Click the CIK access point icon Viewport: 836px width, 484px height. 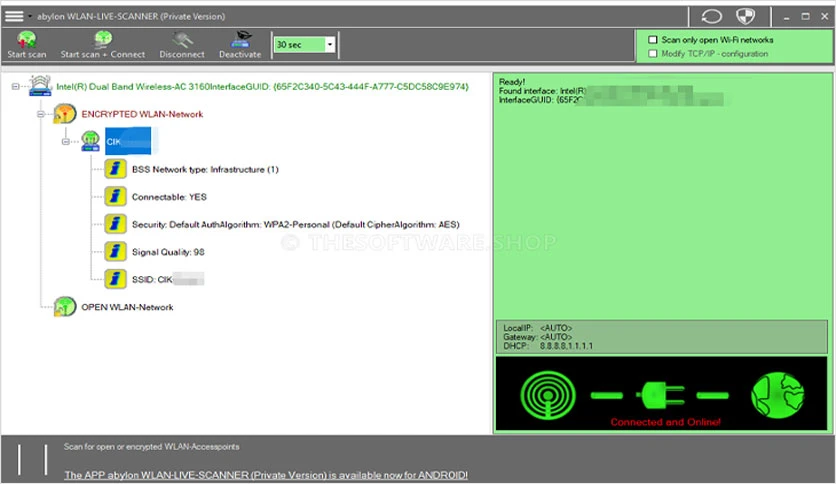pos(91,141)
